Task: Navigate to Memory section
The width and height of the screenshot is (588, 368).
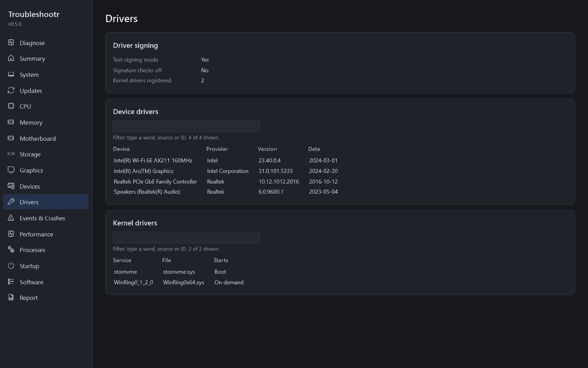Action: pyautogui.click(x=31, y=122)
